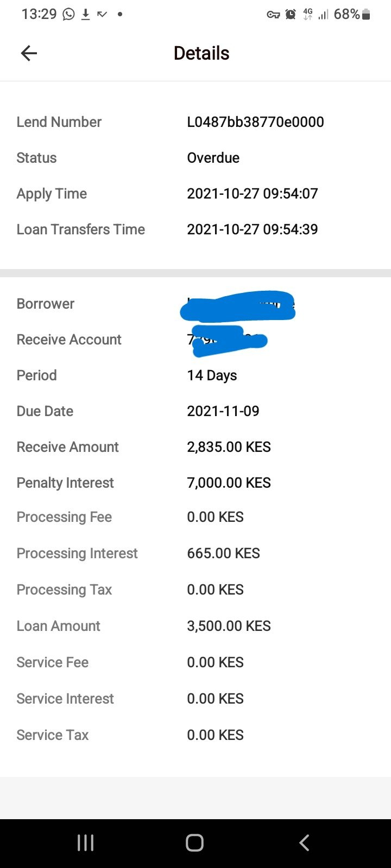391x868 pixels.
Task: Tap the 2,835.00 KES receive amount
Action: (x=229, y=447)
